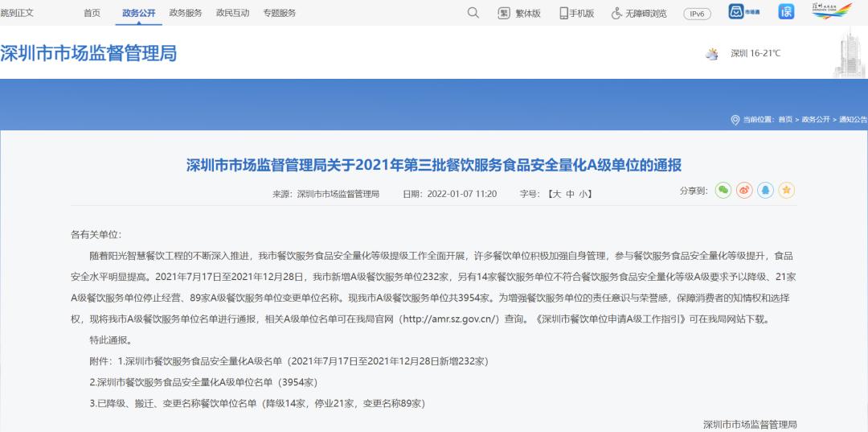Viewport: 868px width, 432px height.
Task: Set font size to large (大)
Action: tap(555, 194)
